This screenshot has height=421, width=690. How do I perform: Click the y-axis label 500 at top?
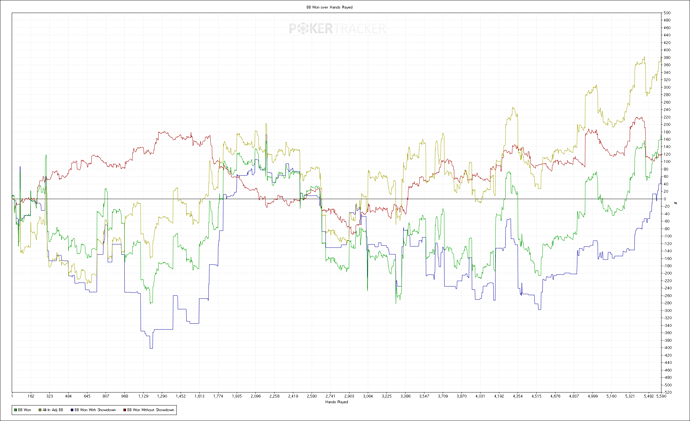(668, 13)
